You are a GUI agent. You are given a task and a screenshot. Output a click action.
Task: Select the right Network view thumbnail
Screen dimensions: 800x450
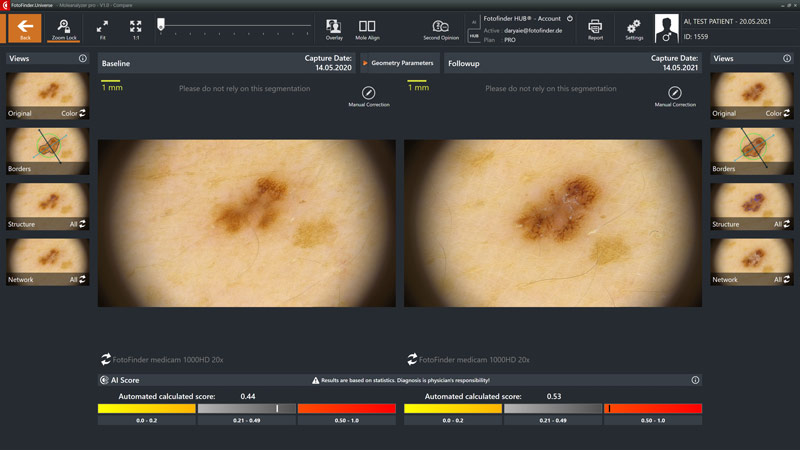752,262
